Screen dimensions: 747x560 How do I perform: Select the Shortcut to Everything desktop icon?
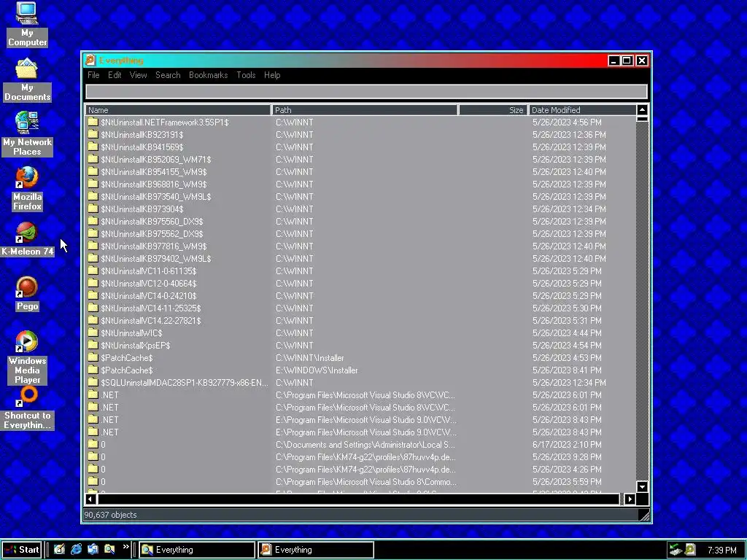27,408
